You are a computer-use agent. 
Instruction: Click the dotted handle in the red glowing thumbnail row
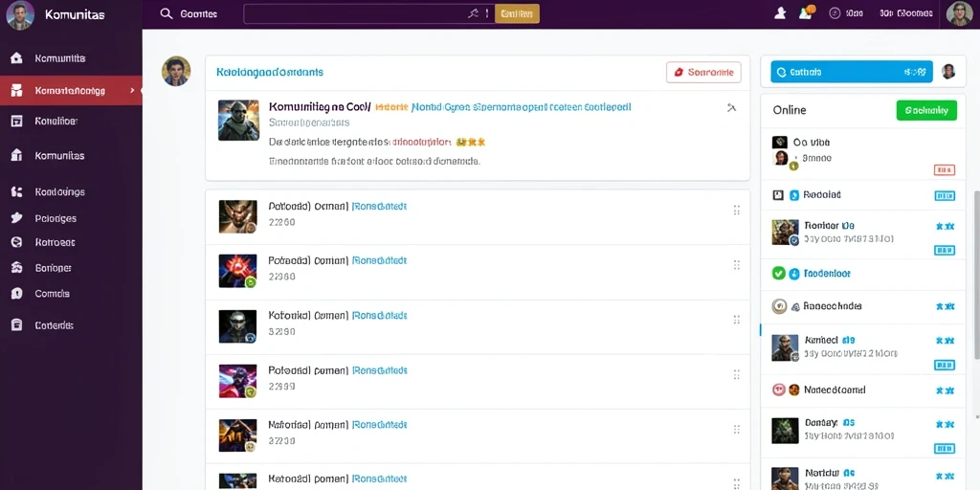click(736, 265)
